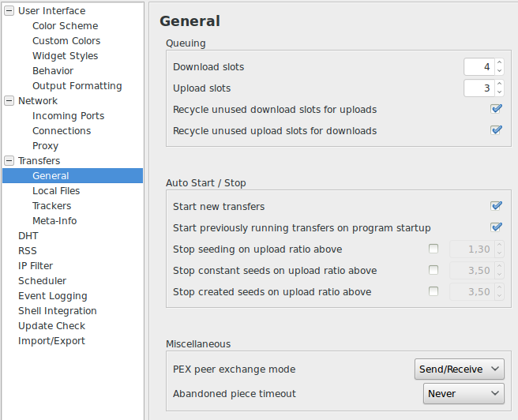Click the 1,30 seeding ratio field

tap(471, 249)
